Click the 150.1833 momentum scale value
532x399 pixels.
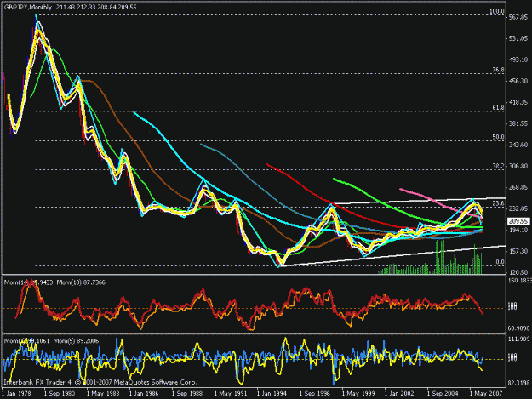[520, 281]
